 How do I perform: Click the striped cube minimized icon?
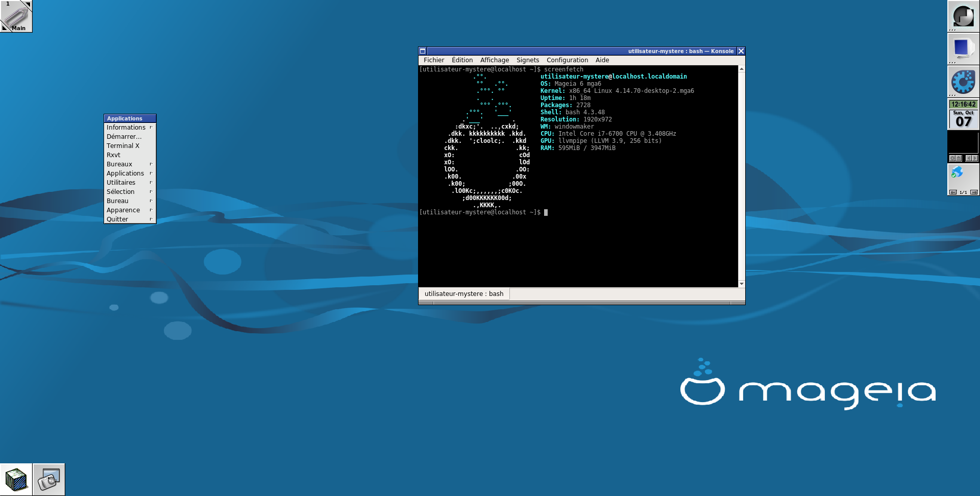coord(16,480)
